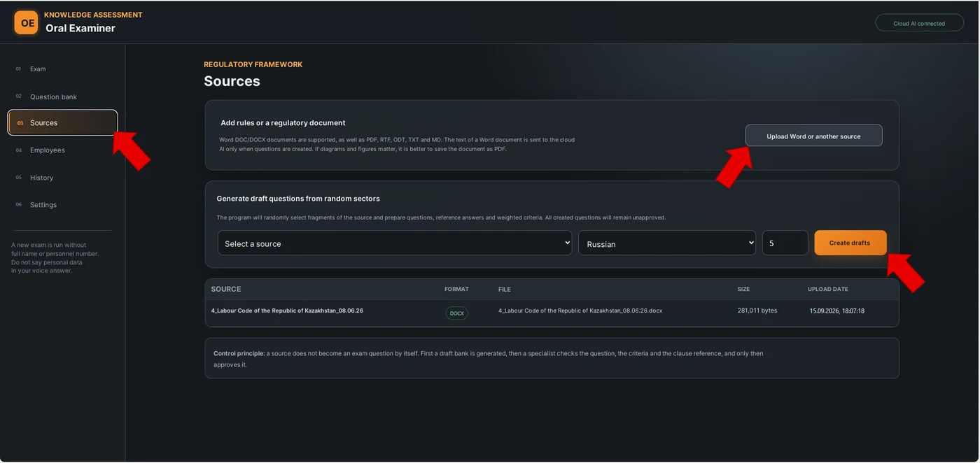Screen dimensions: 980x463
Task: Click the Cloud AI connected status badge
Action: pyautogui.click(x=918, y=23)
